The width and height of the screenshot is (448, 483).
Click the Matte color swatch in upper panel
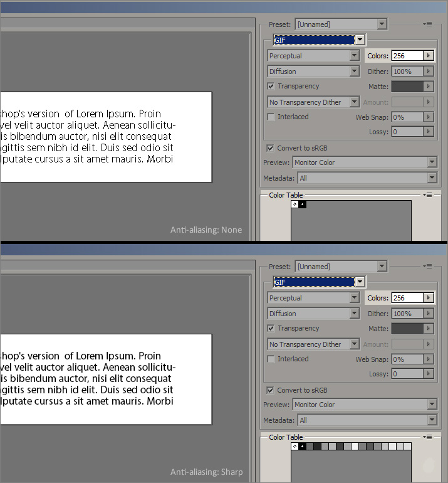click(407, 87)
